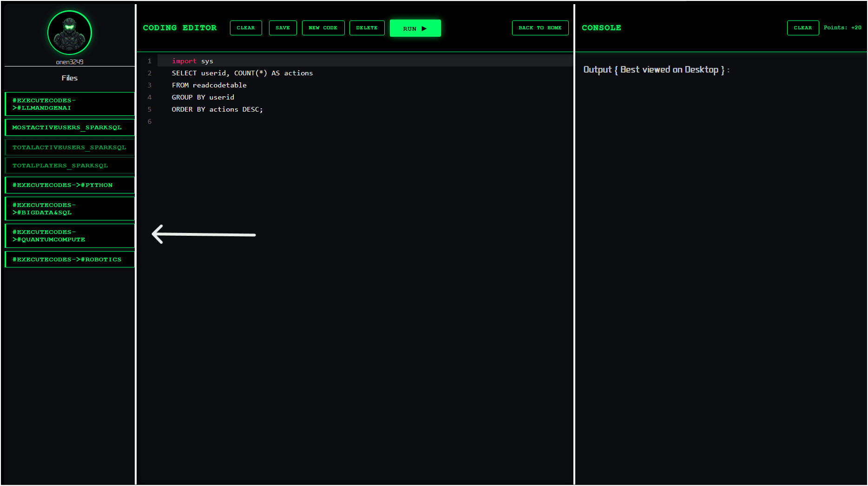Go BACK TO HOME
Image resolution: width=868 pixels, height=486 pixels.
[x=540, y=28]
